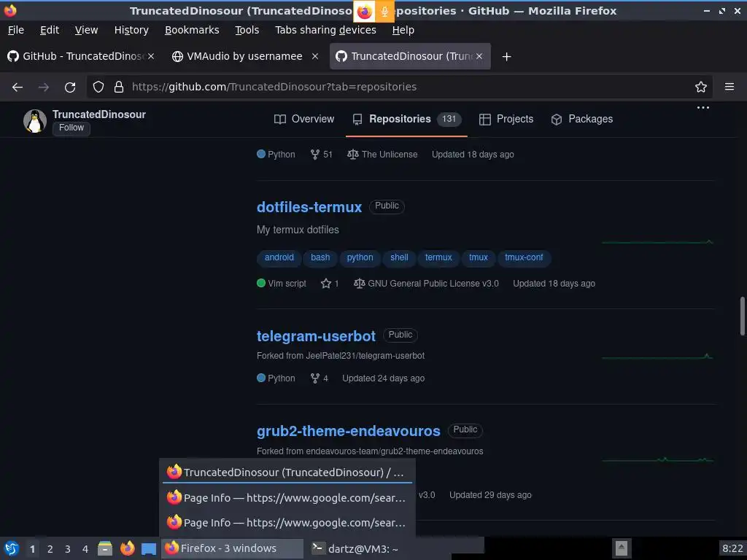This screenshot has width=747, height=560.
Task: Follow TruncatedDinosaur
Action: coord(71,128)
